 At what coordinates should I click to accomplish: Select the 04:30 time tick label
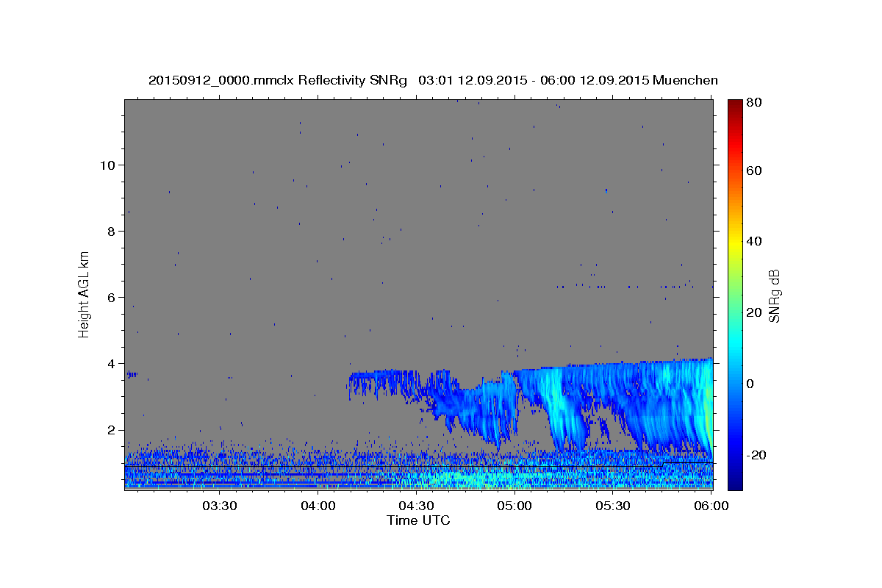point(416,506)
